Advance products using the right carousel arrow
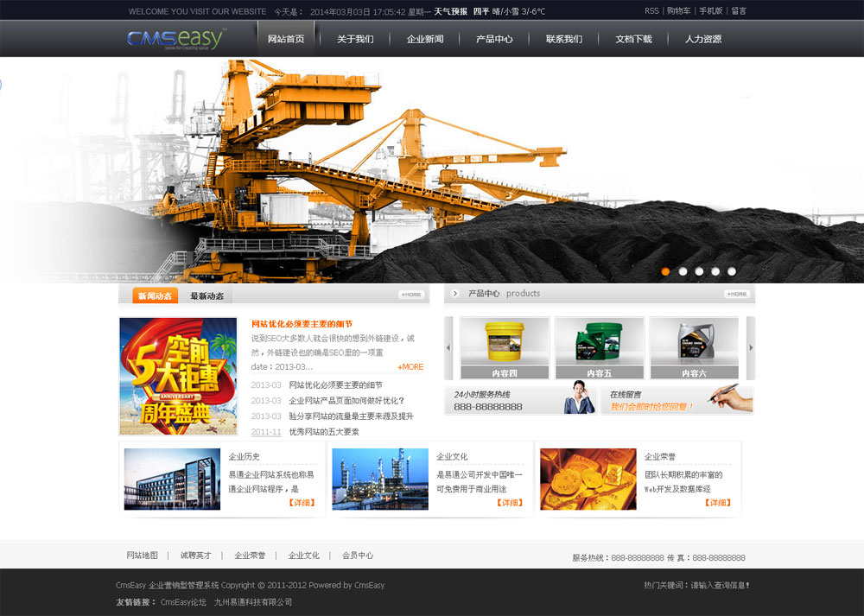Image resolution: width=864 pixels, height=616 pixels. (750, 348)
